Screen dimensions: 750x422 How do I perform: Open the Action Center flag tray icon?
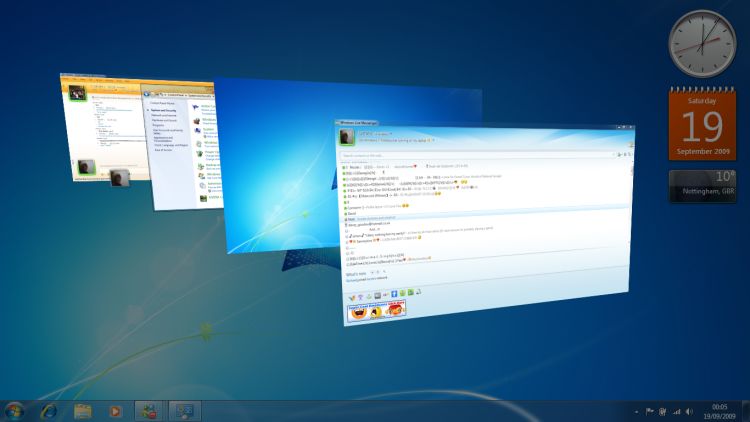coord(649,410)
